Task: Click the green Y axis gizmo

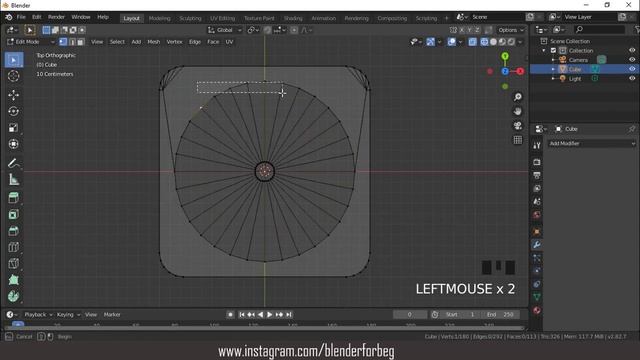Action: (x=505, y=56)
